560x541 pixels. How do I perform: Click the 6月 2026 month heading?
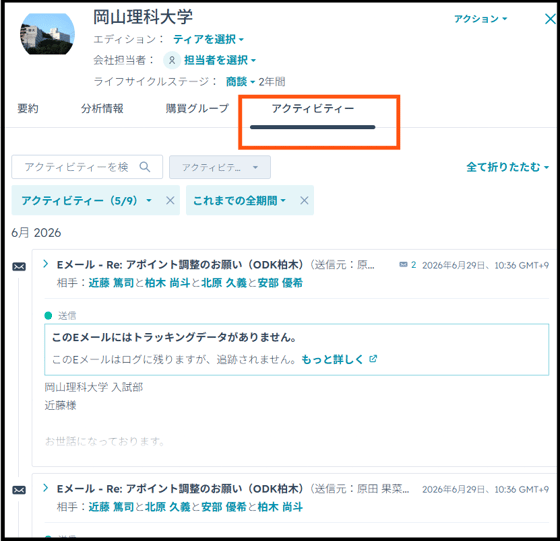click(x=36, y=233)
